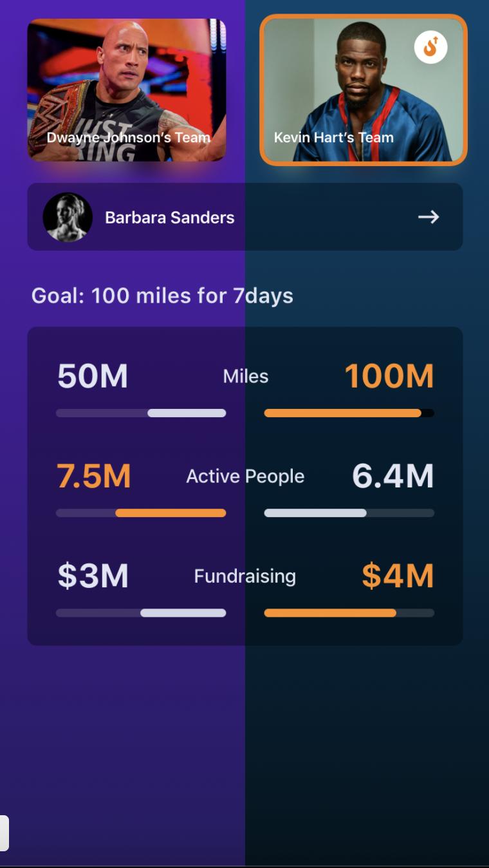Select the Kevin Hart's Team card
489x868 pixels.
[364, 90]
